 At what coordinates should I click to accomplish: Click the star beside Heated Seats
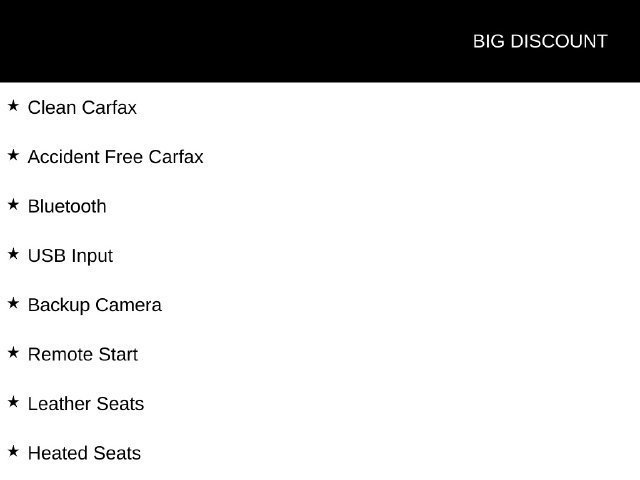tap(13, 451)
